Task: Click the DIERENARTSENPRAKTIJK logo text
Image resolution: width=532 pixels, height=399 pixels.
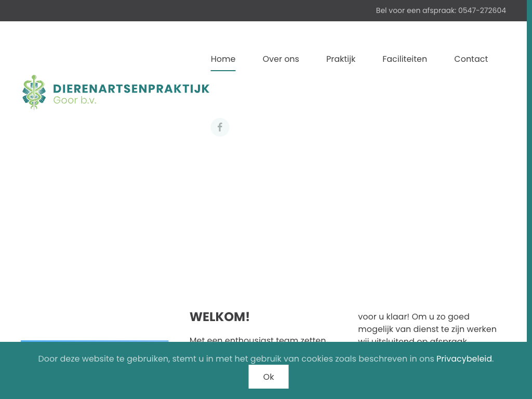Action: 131,89
